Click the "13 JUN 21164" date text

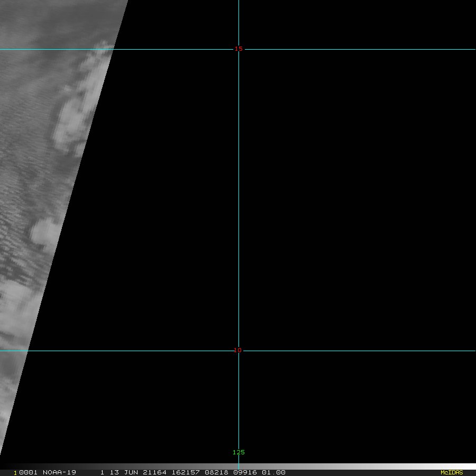click(138, 472)
